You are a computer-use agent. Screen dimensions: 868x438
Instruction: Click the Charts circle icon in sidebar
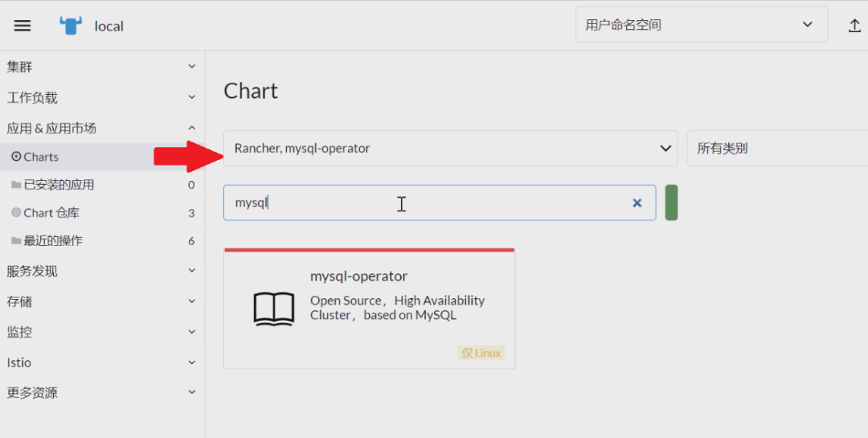(16, 157)
